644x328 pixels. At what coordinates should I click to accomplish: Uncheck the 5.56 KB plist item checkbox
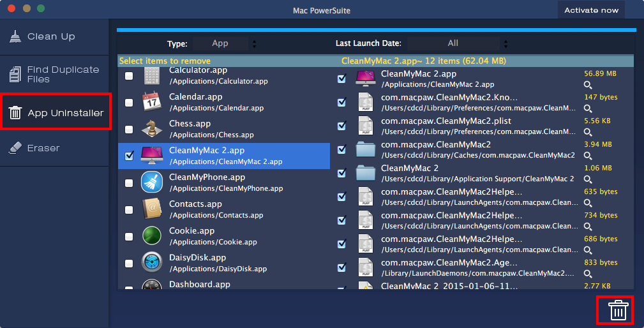pos(341,126)
